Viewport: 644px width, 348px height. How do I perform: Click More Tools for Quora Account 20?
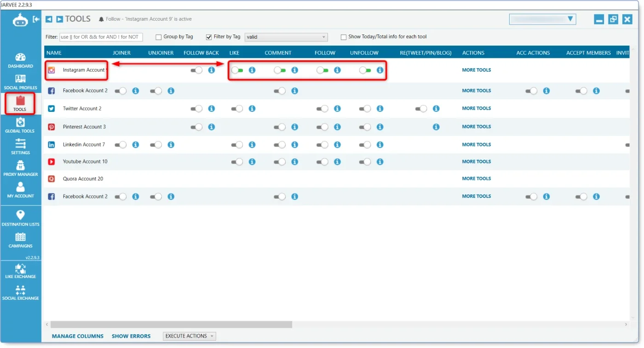point(476,179)
